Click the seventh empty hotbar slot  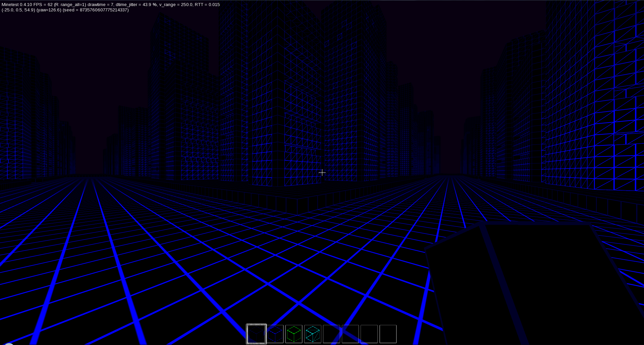coord(369,334)
